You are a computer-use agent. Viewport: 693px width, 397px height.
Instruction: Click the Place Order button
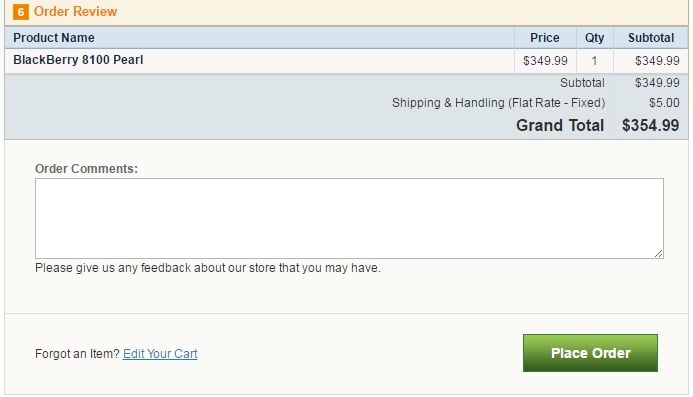pos(590,353)
